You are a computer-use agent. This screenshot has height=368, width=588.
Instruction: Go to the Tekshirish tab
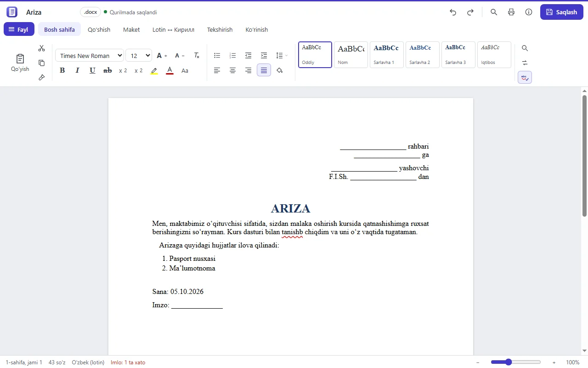click(x=220, y=29)
